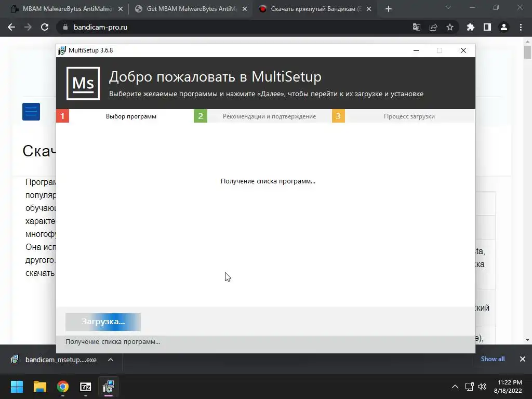532x399 pixels.
Task: Select the MultiSetup installer taskbar icon
Action: pyautogui.click(x=109, y=387)
